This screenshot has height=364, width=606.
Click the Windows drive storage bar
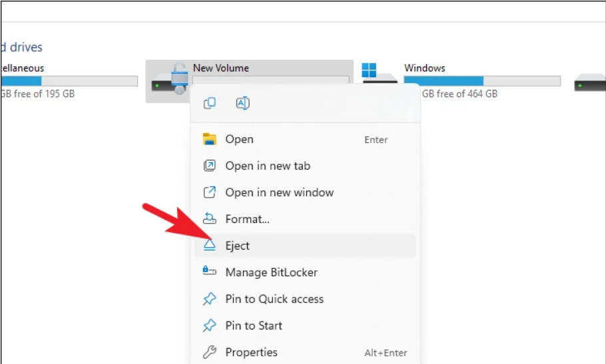pyautogui.click(x=482, y=81)
